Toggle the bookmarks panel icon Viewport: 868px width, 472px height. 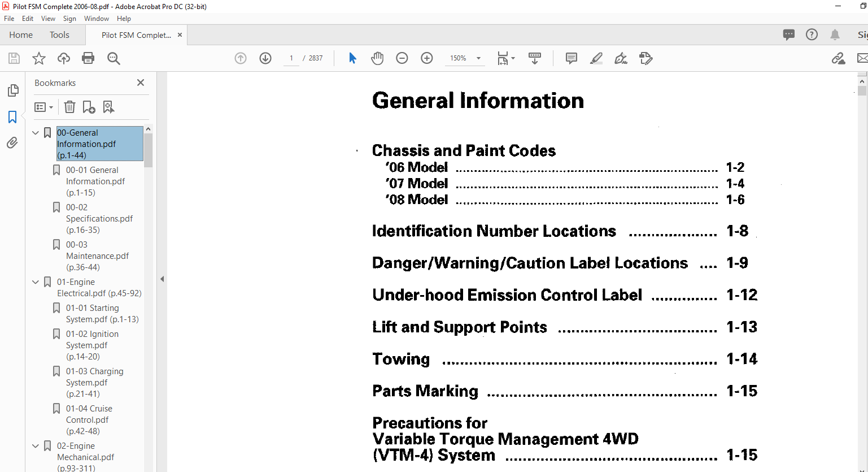[x=12, y=117]
